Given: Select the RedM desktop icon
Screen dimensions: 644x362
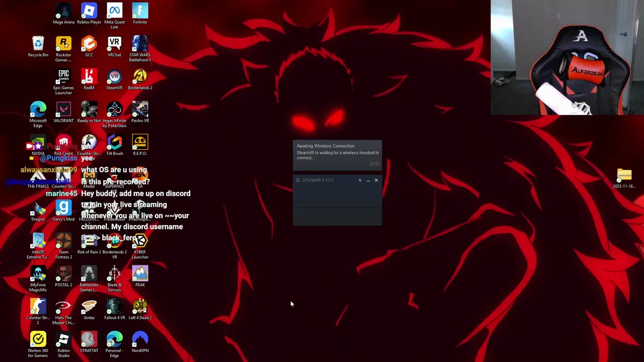Looking at the screenshot, I should [x=89, y=79].
